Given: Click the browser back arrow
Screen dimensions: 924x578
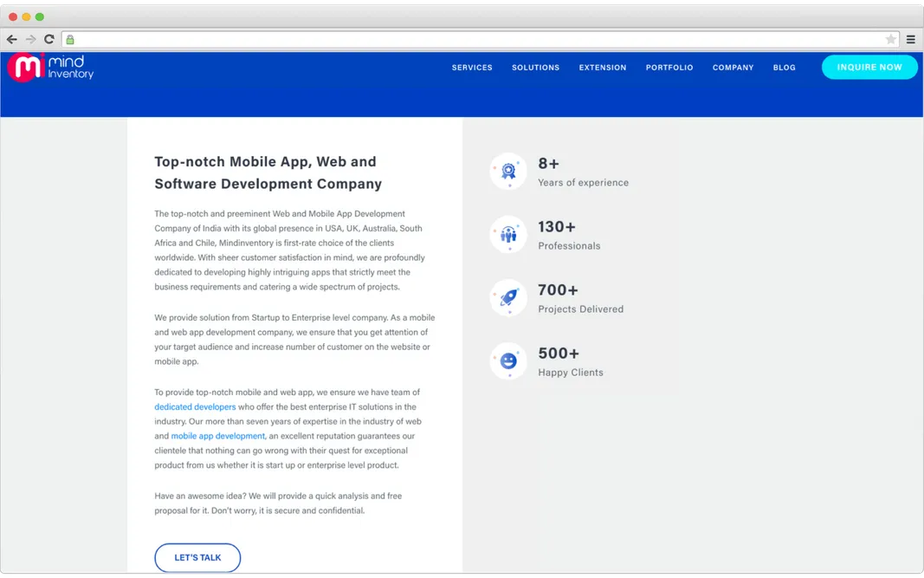Looking at the screenshot, I should click(x=11, y=39).
